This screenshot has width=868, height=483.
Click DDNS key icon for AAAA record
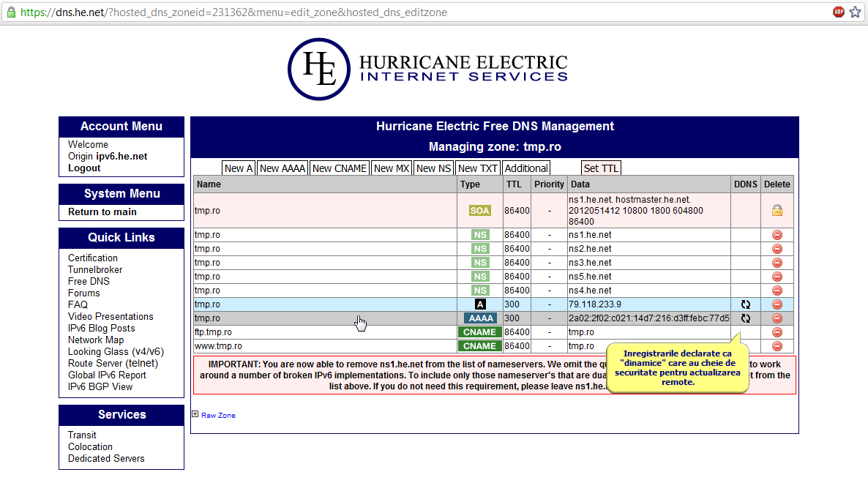746,318
